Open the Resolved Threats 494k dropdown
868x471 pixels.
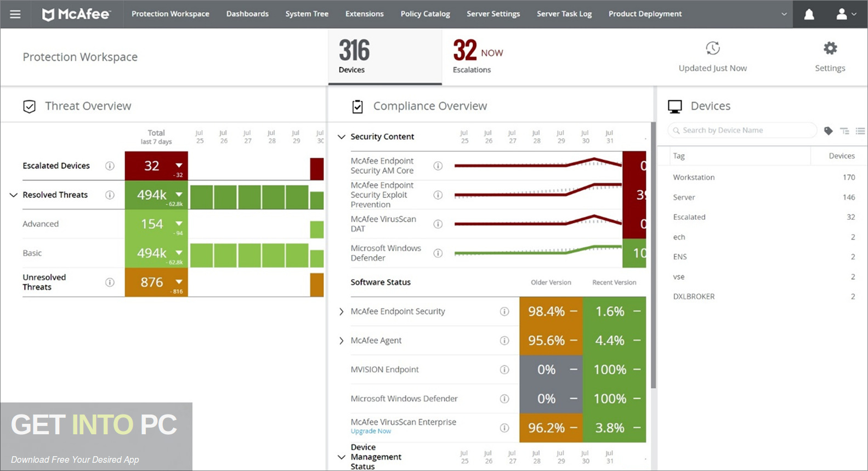(x=179, y=194)
